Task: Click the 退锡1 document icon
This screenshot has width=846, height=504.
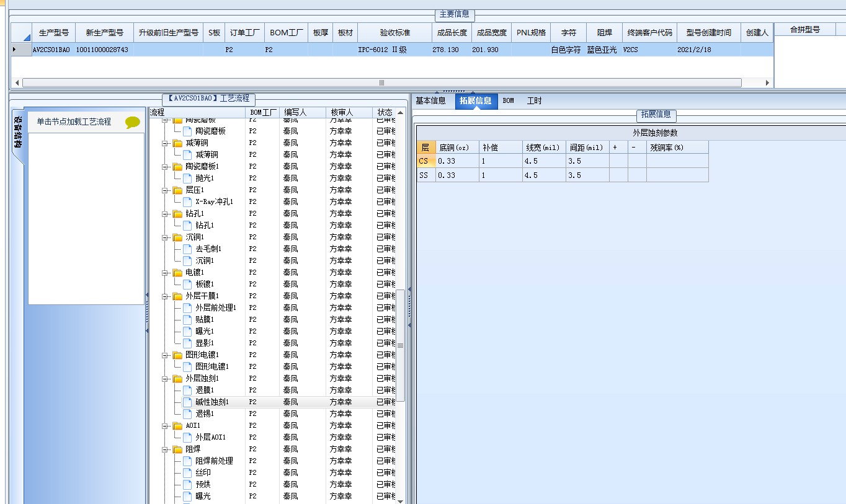Action: [188, 414]
